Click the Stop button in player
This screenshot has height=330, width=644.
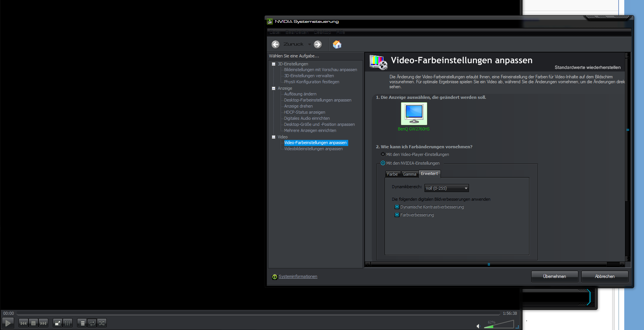point(33,323)
